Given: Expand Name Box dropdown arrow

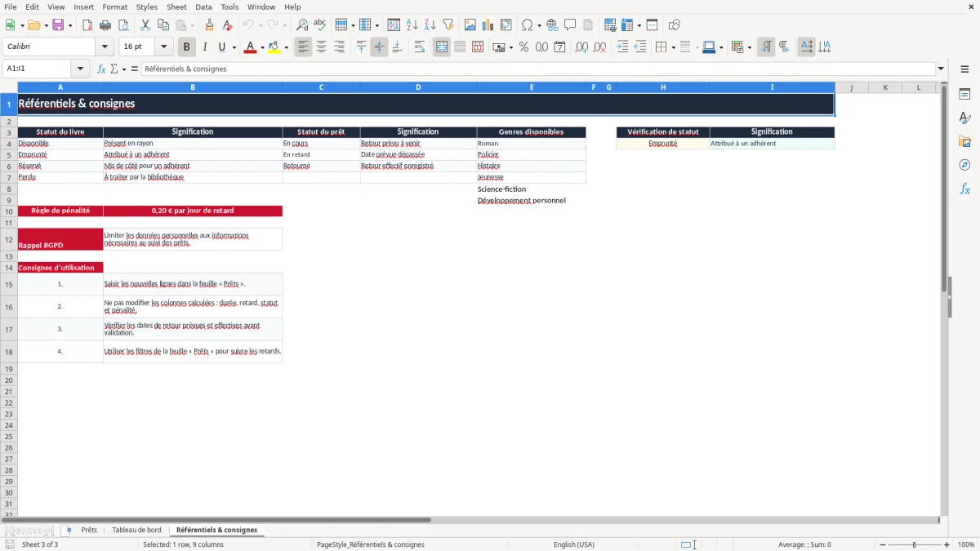Looking at the screenshot, I should (80, 69).
